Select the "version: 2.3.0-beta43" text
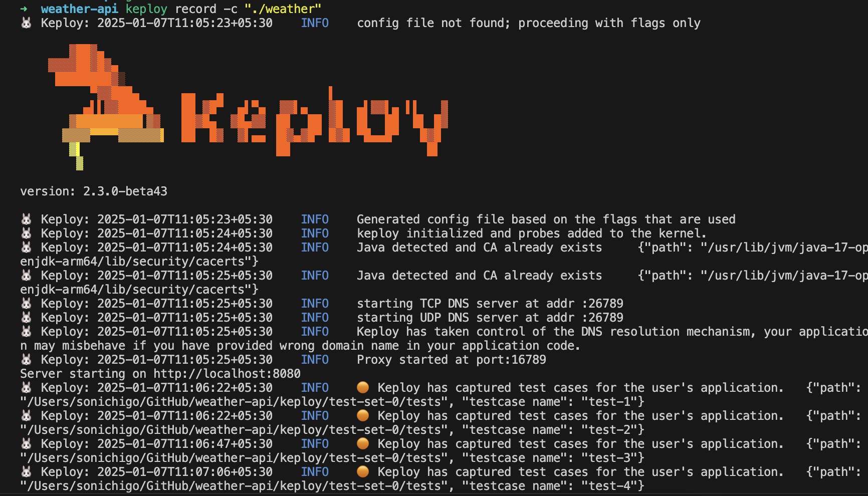 pyautogui.click(x=94, y=191)
